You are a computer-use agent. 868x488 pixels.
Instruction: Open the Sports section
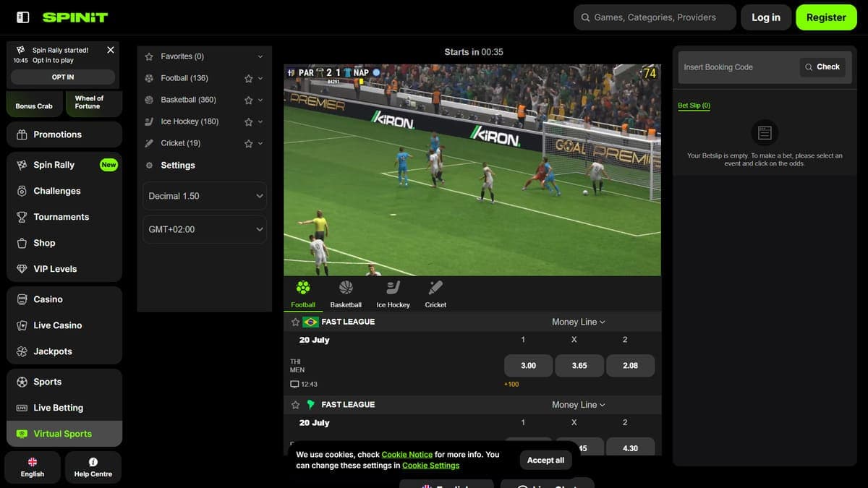(x=64, y=382)
